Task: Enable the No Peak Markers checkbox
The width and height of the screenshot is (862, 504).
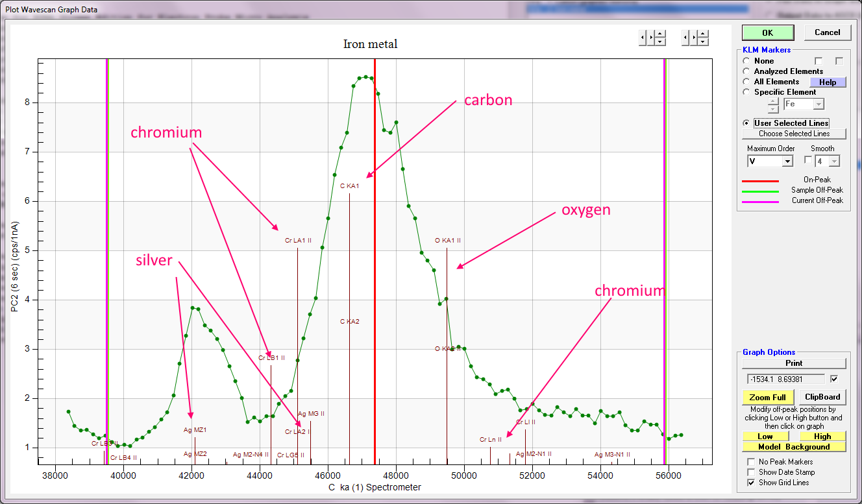Action: 752,462
